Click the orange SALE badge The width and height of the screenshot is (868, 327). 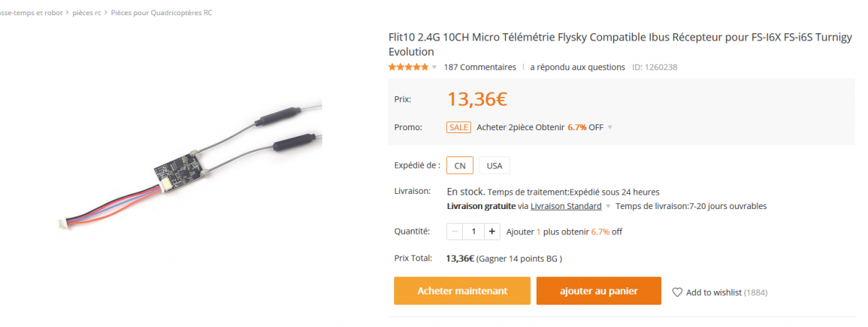[x=459, y=127]
